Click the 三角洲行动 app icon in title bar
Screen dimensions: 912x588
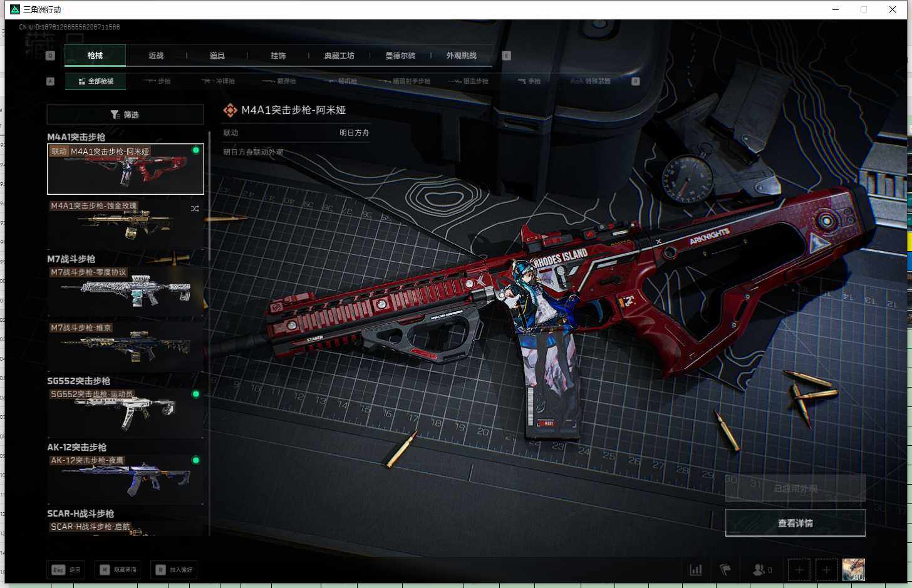(15, 9)
